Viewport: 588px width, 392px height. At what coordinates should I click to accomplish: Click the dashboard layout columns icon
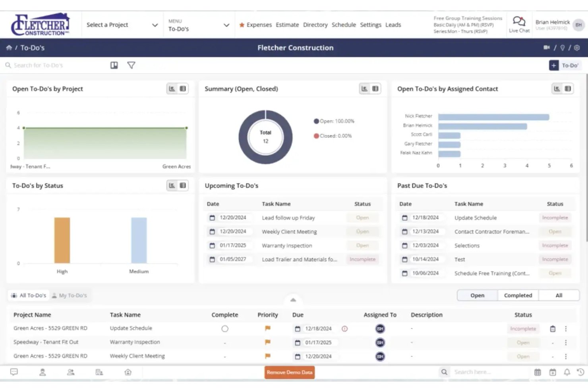[x=114, y=65]
